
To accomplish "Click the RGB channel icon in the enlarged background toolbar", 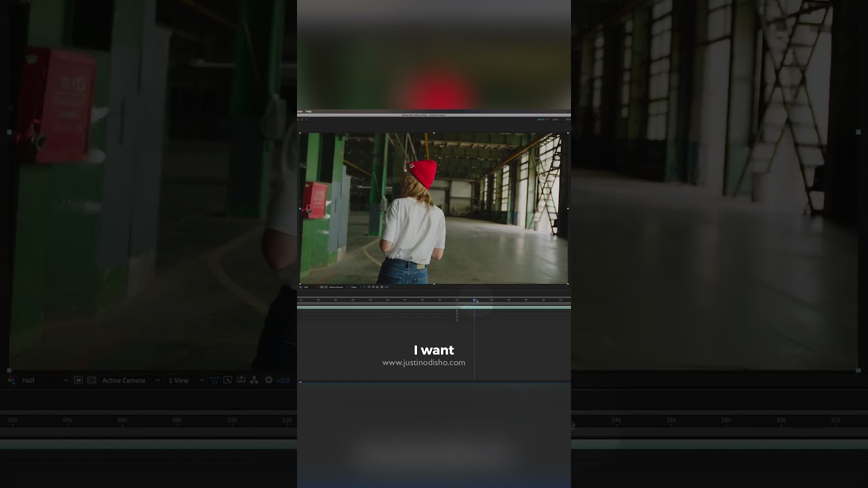I will coord(10,380).
